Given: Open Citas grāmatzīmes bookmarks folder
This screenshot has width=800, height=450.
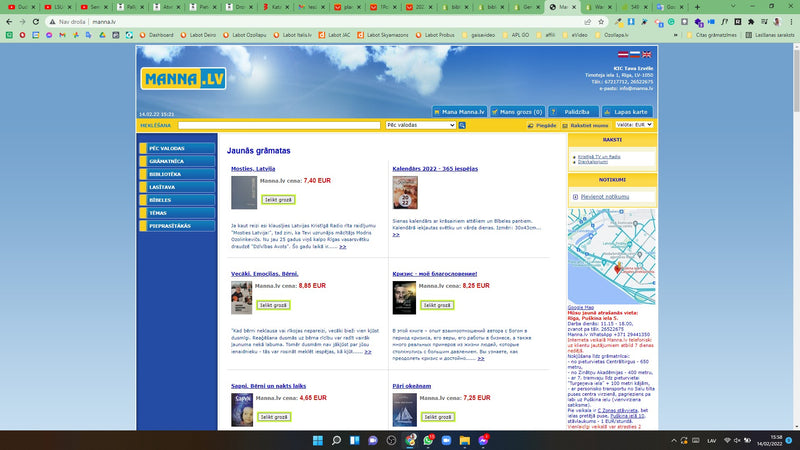Looking at the screenshot, I should [711, 35].
